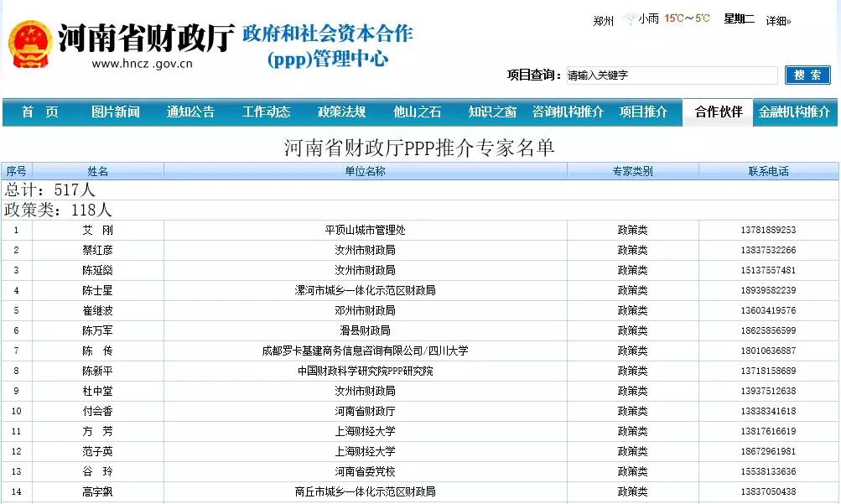This screenshot has width=841, height=504.
Task: Click the rain weather icon
Action: tap(629, 19)
